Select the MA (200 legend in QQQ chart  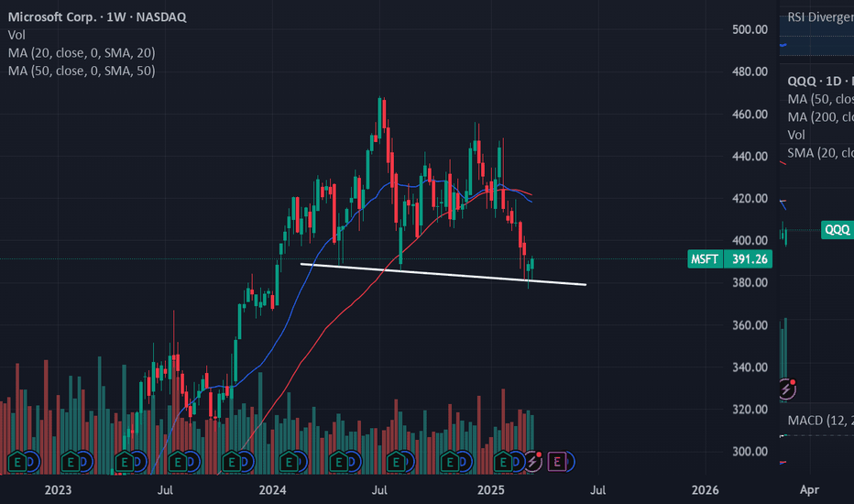point(820,116)
